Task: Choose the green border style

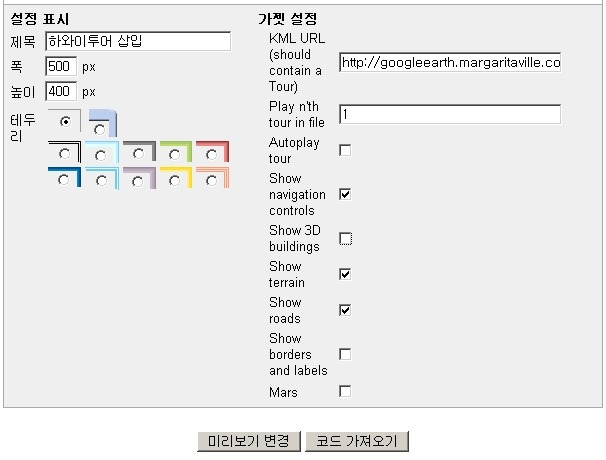Action: [x=174, y=155]
